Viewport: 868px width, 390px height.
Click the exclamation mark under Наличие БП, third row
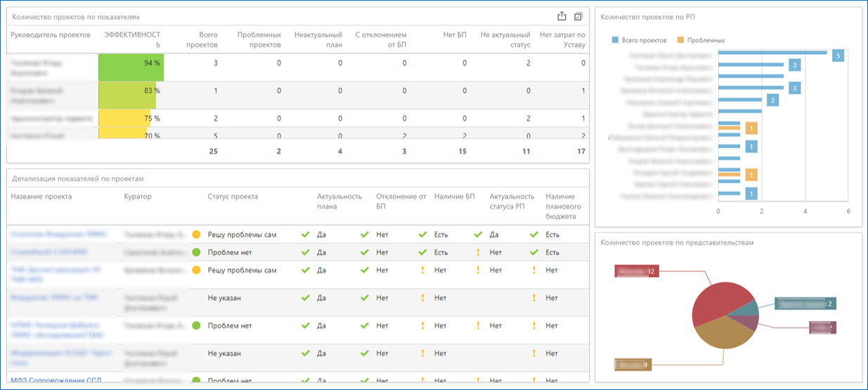(422, 270)
